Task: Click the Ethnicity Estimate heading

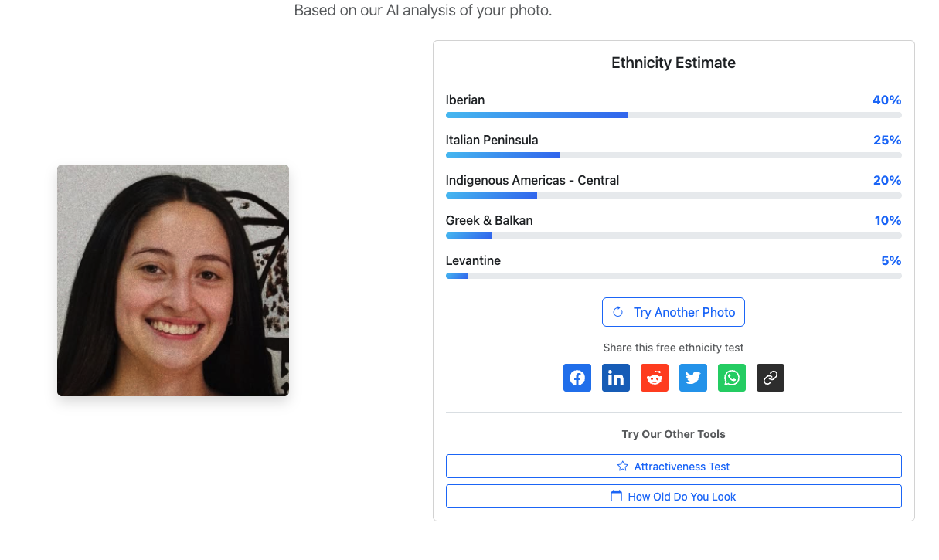Action: 673,63
